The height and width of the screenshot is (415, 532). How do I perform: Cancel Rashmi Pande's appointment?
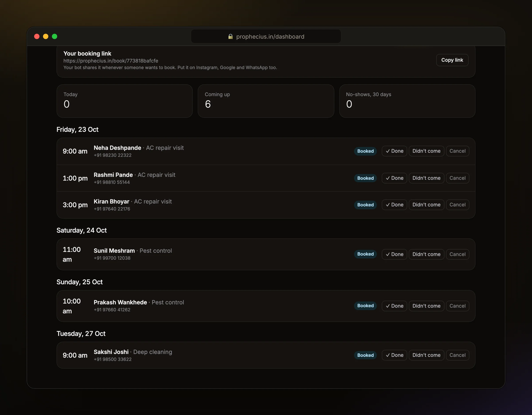coord(457,178)
